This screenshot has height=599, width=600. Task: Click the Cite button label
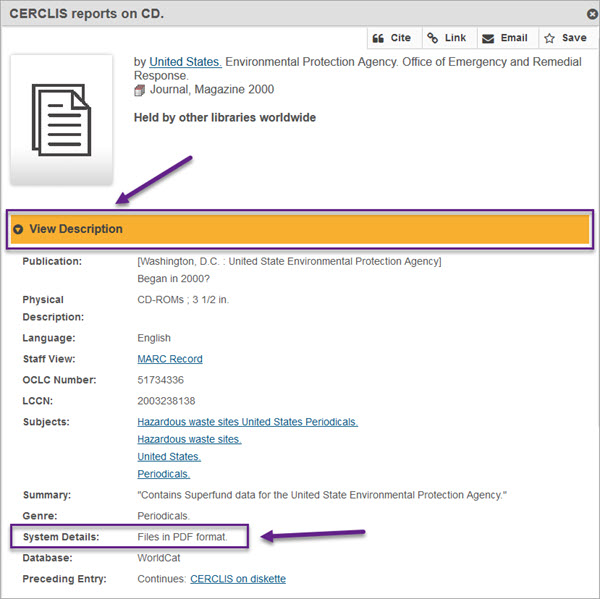[401, 38]
